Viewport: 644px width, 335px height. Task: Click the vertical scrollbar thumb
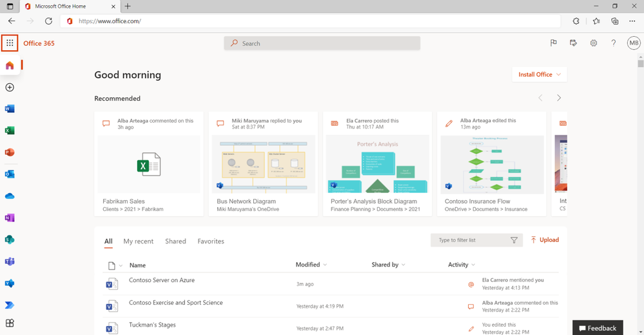640,63
